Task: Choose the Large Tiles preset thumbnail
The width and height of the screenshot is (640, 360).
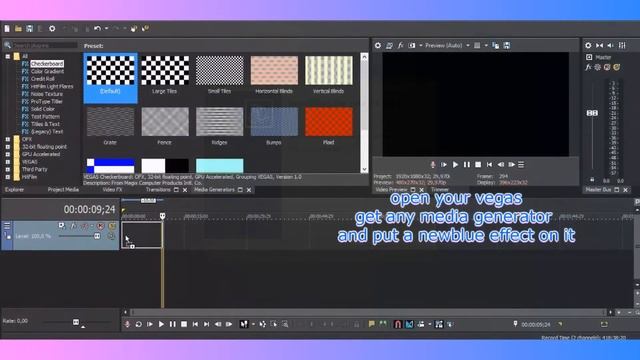Action: pyautogui.click(x=165, y=71)
